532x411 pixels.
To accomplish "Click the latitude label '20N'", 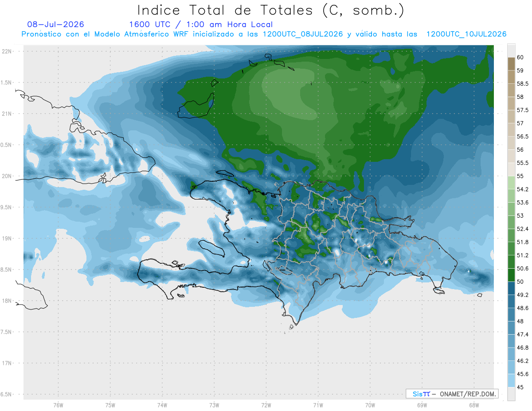I will coord(7,176).
